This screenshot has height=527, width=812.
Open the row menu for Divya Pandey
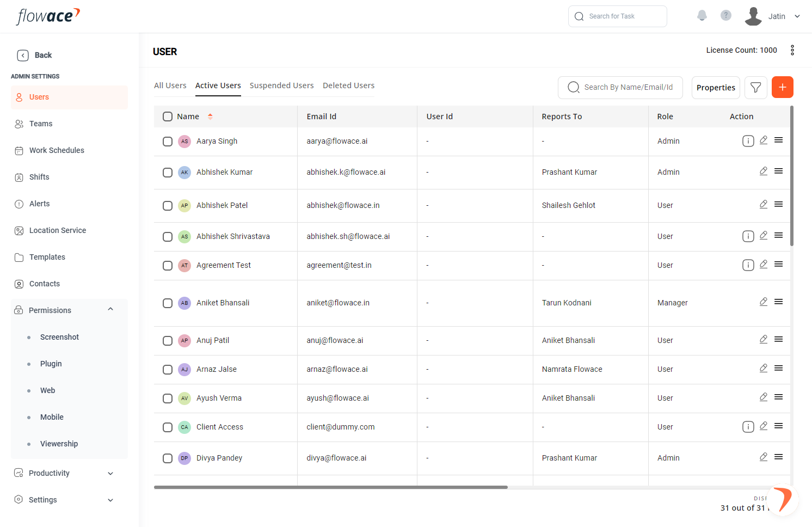(x=779, y=457)
